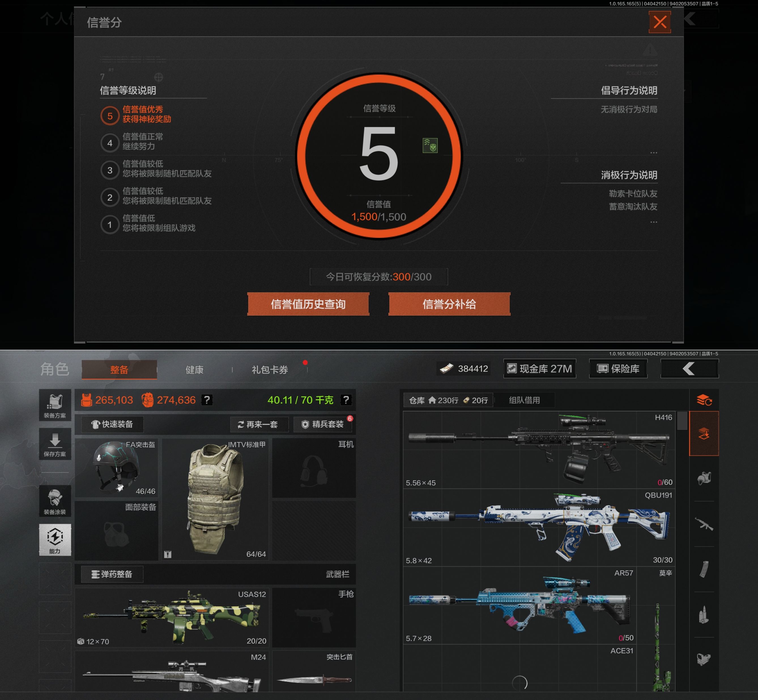Screen dimensions: 758x700
Task: Expand 倡导行为说明 ellipsis for more
Action: pyautogui.click(x=653, y=153)
